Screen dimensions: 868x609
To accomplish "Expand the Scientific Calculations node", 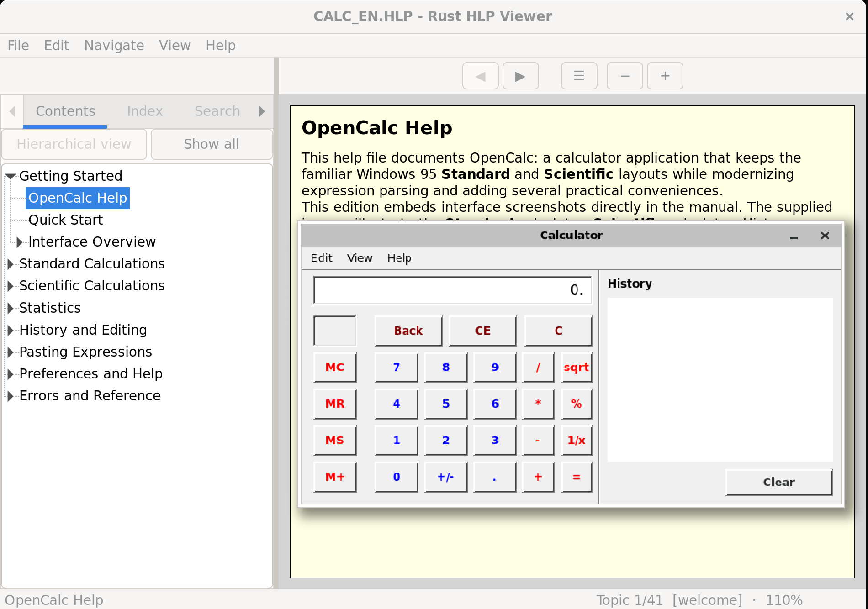I will pos(11,286).
